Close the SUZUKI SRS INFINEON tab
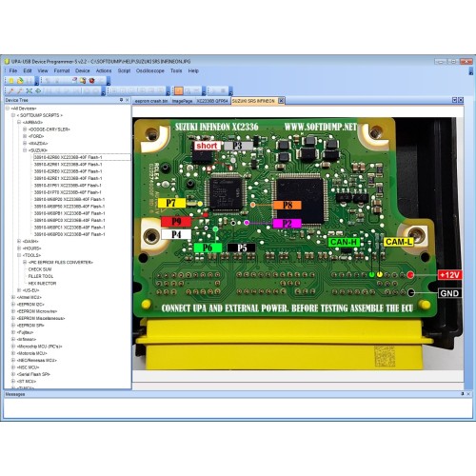476x476 pixels. pos(281,101)
